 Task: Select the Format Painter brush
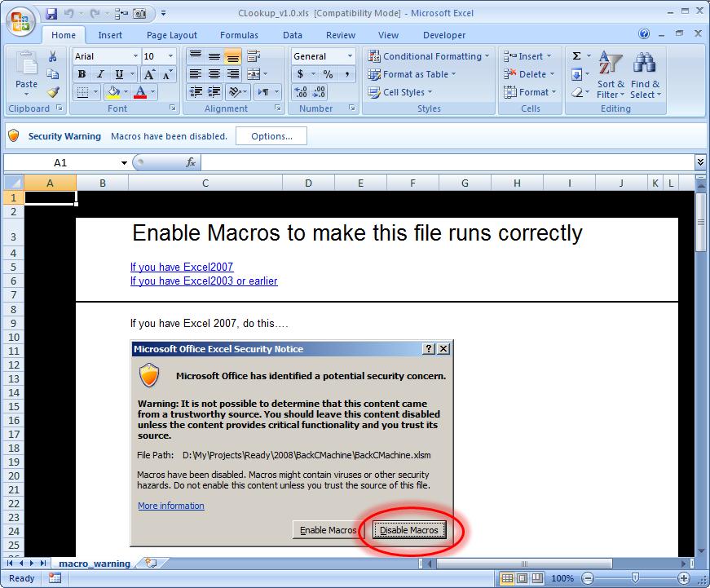point(52,92)
